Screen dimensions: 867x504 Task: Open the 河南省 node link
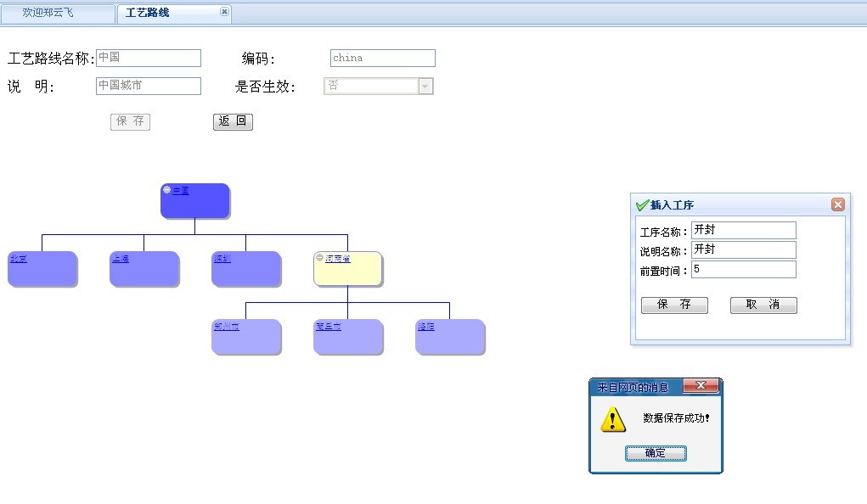(x=337, y=259)
